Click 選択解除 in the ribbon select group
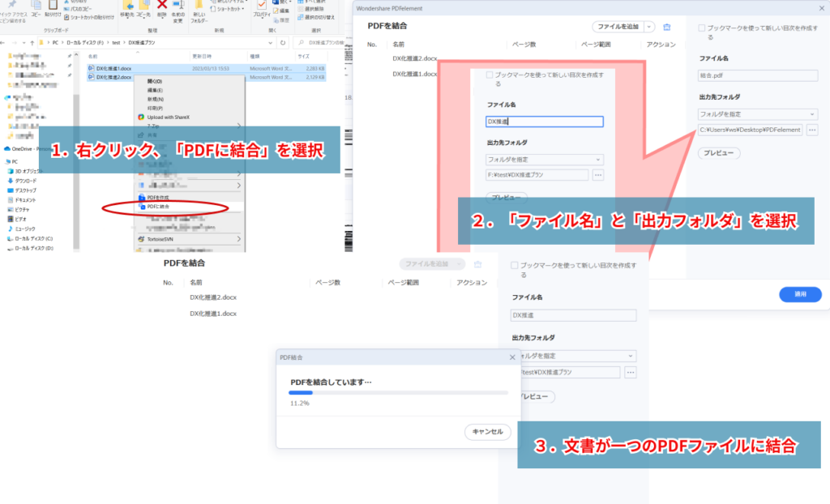Viewport: 830px width, 504px height. coord(310,9)
